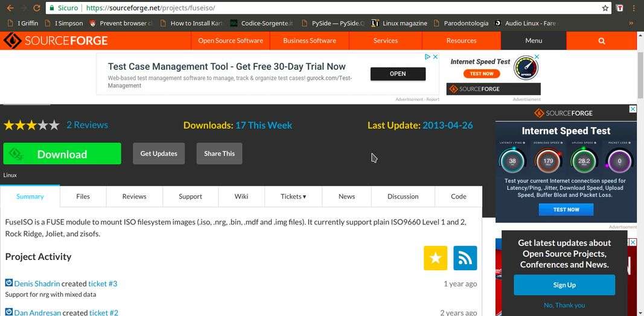644x316 pixels.
Task: Click the green Download button
Action: click(x=62, y=154)
